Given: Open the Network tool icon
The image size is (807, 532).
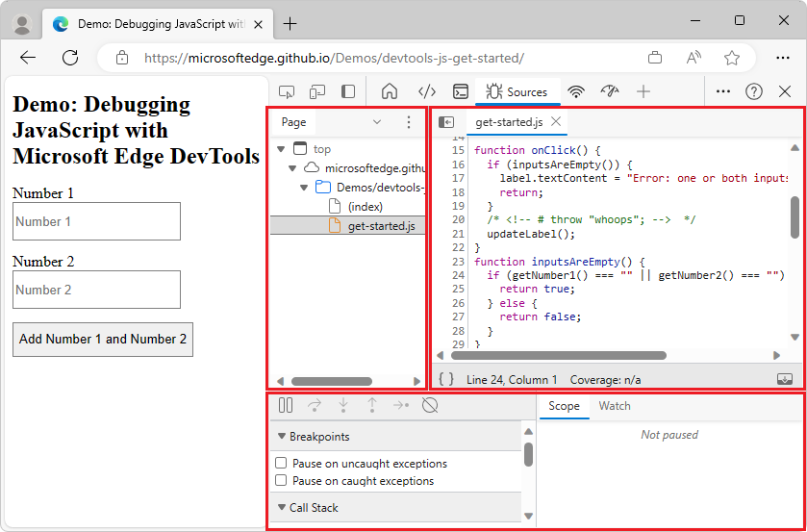Looking at the screenshot, I should point(576,91).
